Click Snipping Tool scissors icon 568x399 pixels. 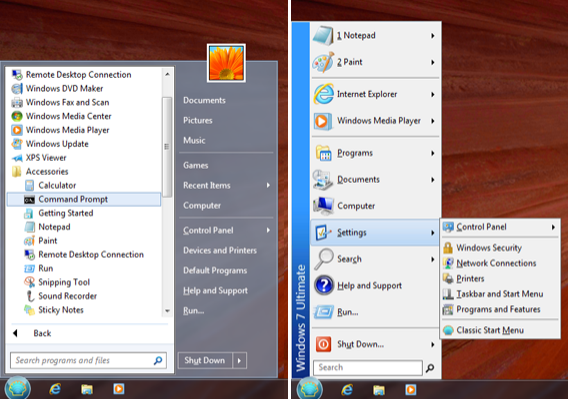pos(29,282)
